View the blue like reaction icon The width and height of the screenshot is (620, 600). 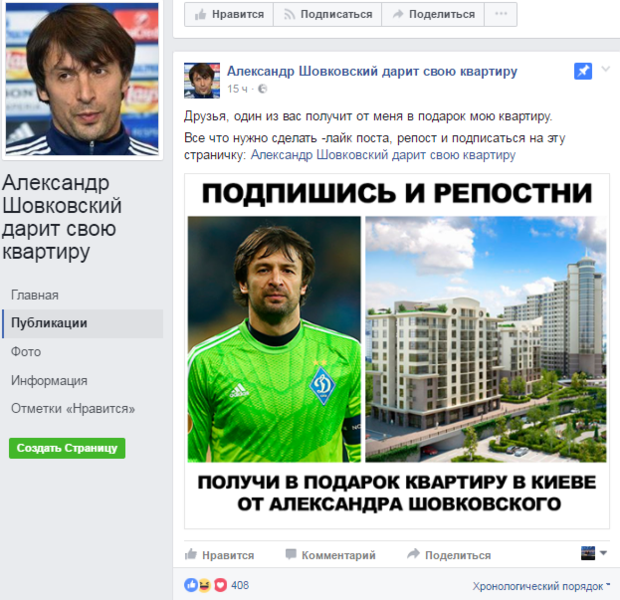tap(191, 585)
